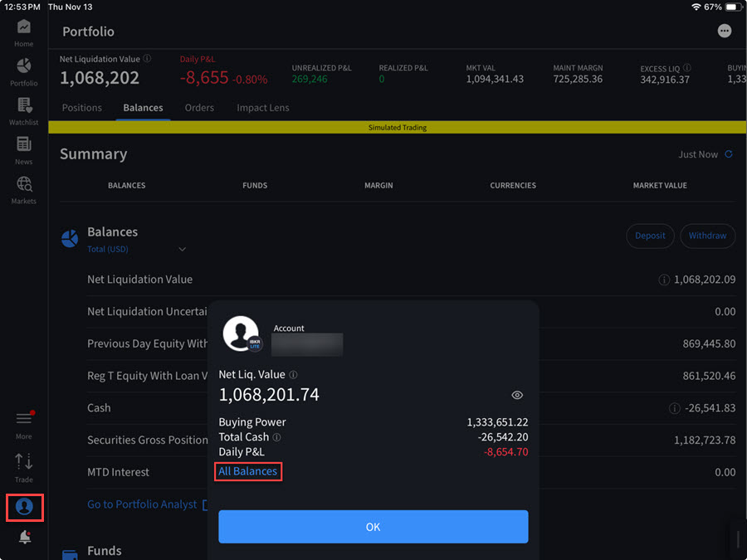Jump to the BALANCES summary section
The width and height of the screenshot is (747, 560).
tap(127, 185)
